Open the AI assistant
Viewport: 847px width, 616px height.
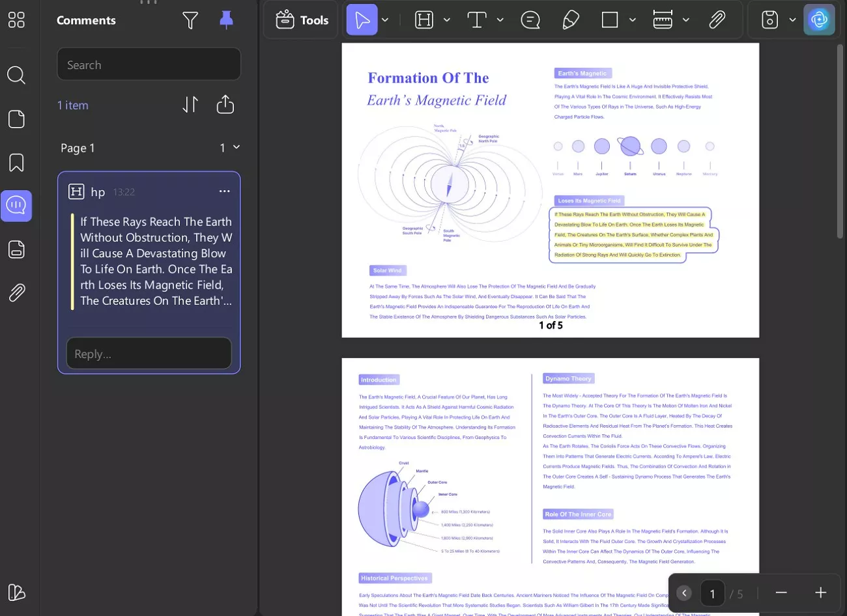[819, 20]
